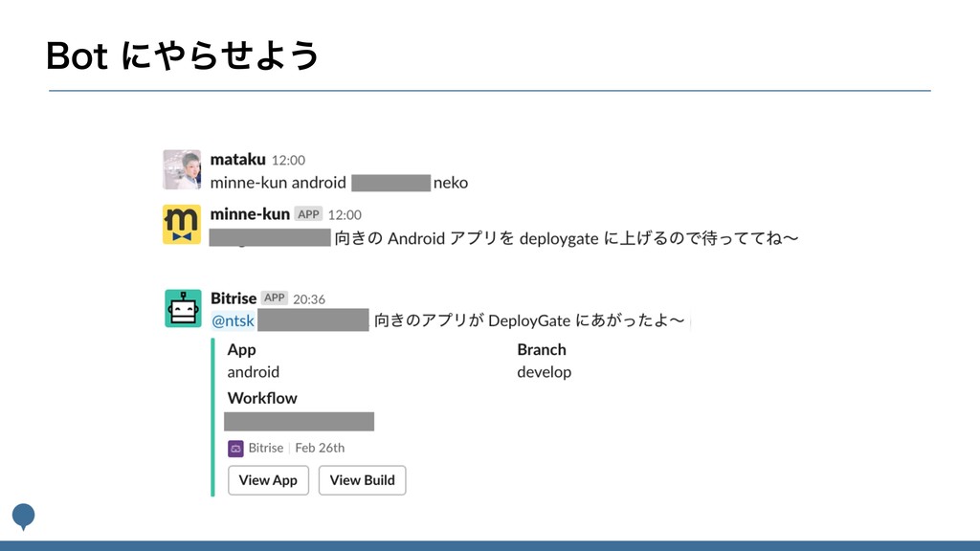Viewport: 980px width, 551px height.
Task: Click the purple Bitrise footer icon
Action: point(235,448)
